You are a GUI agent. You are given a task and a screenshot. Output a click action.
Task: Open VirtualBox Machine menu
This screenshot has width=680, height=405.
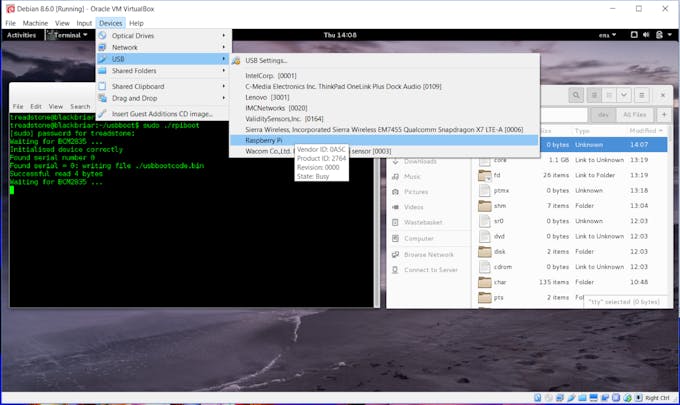point(35,23)
